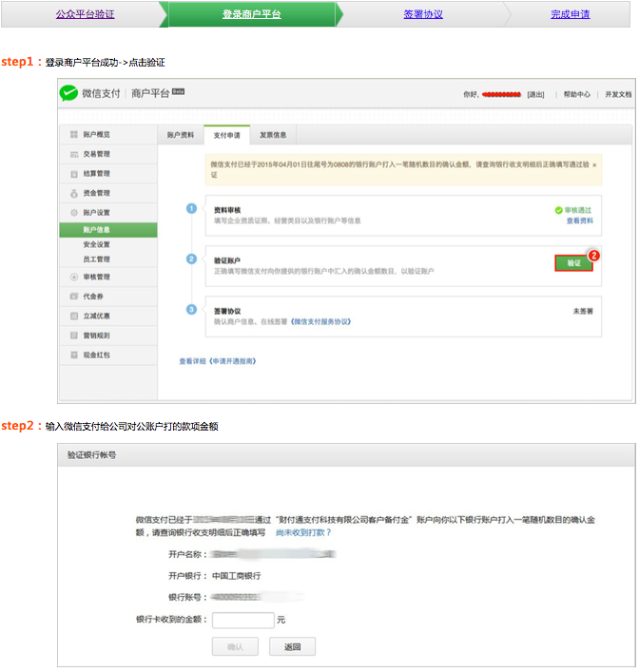
Task: Click the 中国工商银行 bank name
Action: [237, 576]
